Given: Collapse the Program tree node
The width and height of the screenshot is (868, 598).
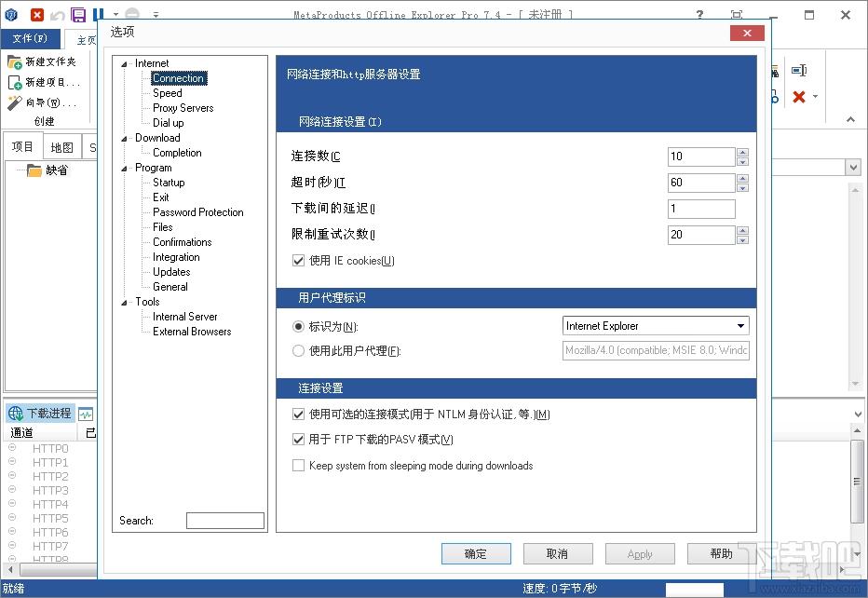Looking at the screenshot, I should [124, 169].
